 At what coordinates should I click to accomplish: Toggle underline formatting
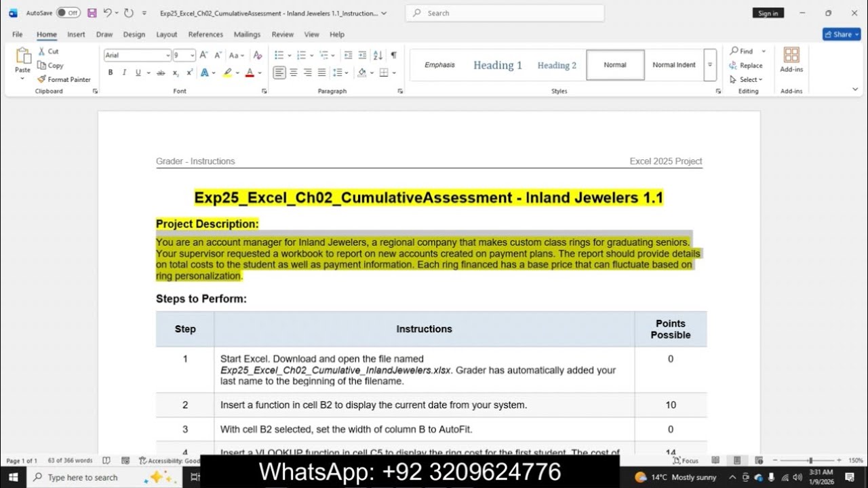tap(138, 73)
